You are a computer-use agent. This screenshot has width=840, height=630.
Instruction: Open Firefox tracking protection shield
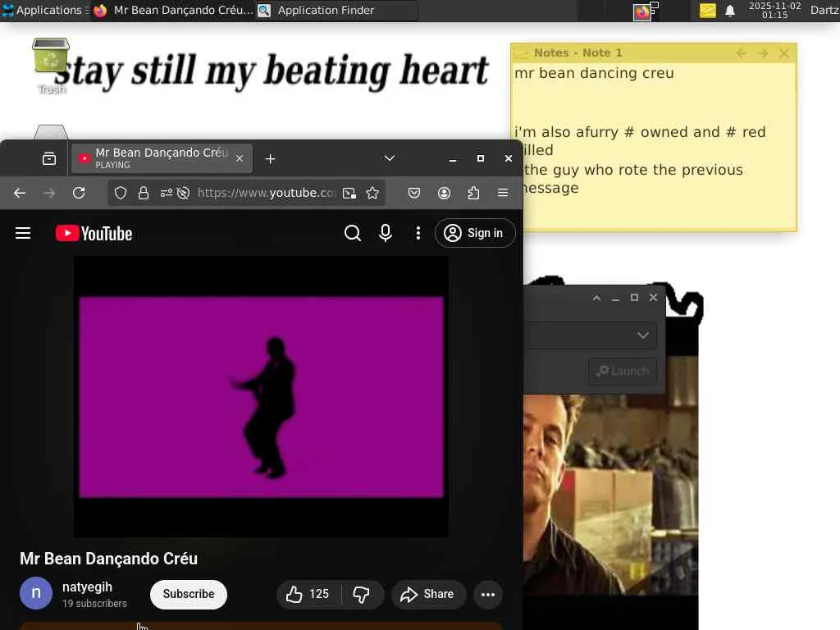coord(121,193)
